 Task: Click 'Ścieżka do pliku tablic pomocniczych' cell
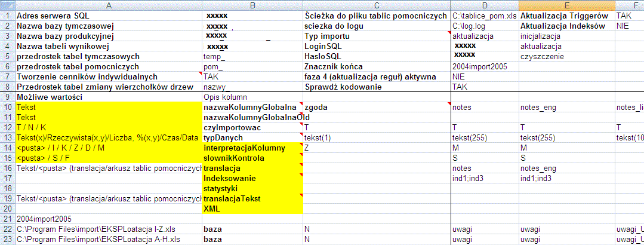tap(377, 16)
